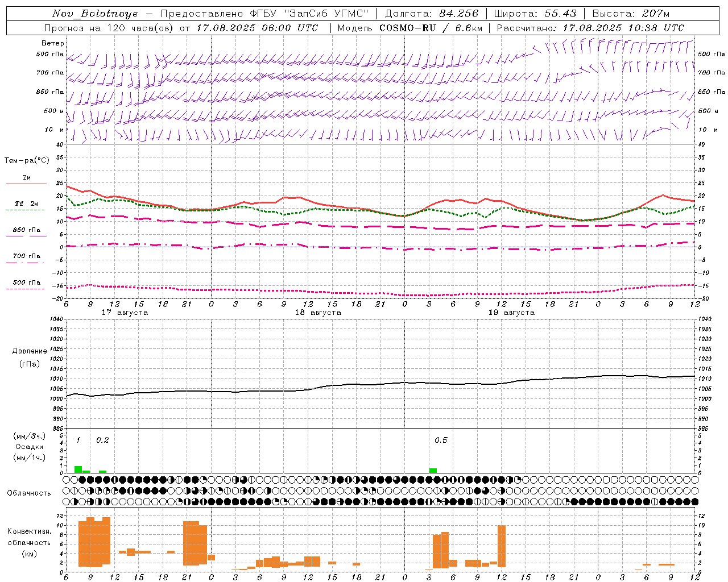This screenshot has width=728, height=582.
Task: Click the 'Ветер' wind panel label
Action: (x=53, y=43)
